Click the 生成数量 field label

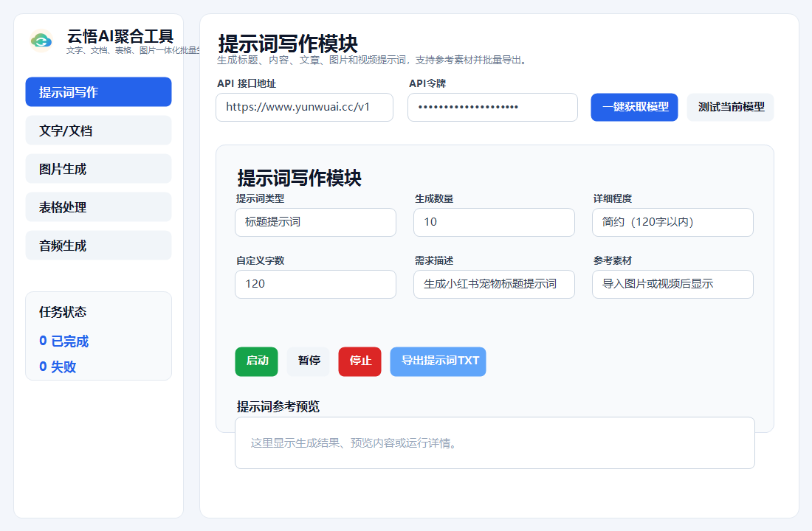click(x=434, y=198)
